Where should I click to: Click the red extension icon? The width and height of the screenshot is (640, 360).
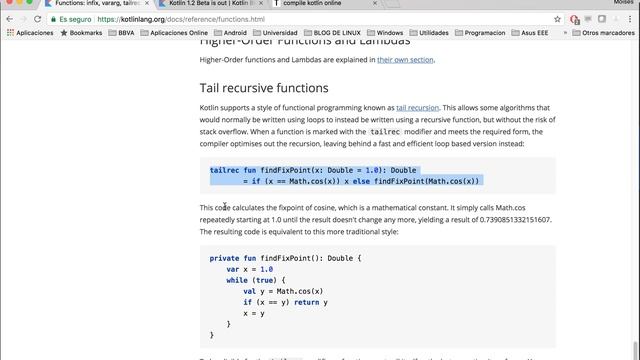(x=575, y=19)
